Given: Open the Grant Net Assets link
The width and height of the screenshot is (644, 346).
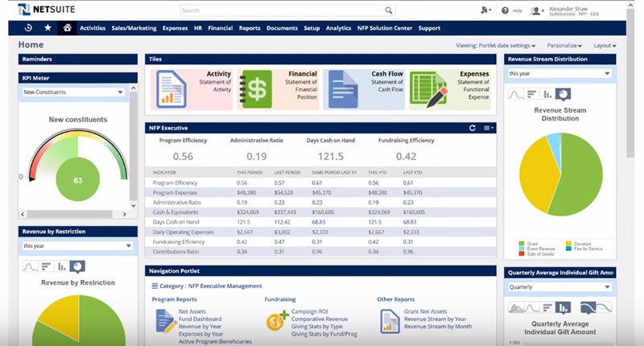Looking at the screenshot, I should click(x=426, y=311).
